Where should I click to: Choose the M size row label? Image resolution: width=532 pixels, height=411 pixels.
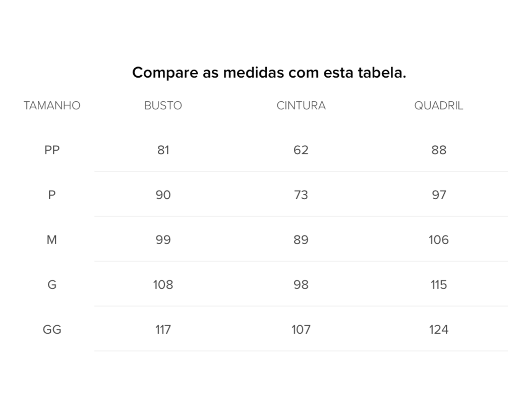click(52, 240)
